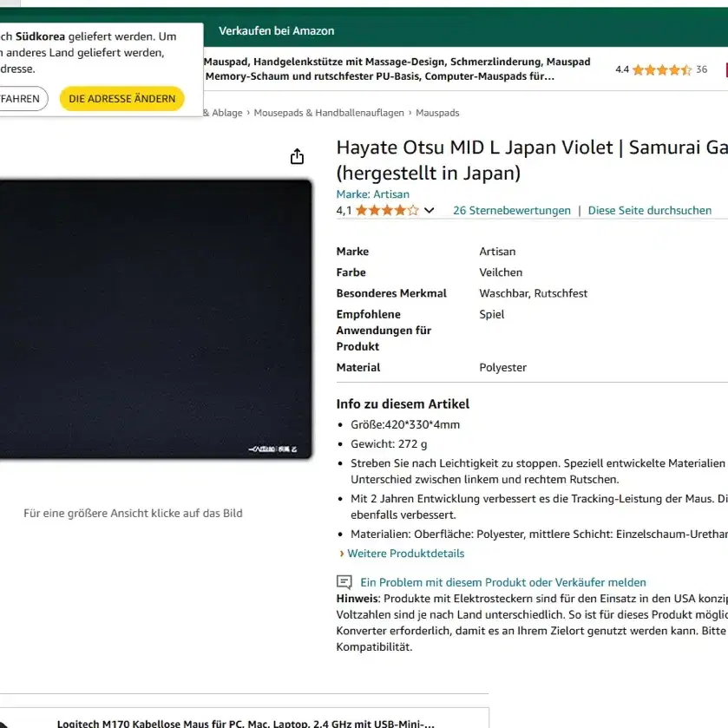This screenshot has width=728, height=728.
Task: Click the yellow 'Die Adresse ändern' button
Action: pyautogui.click(x=122, y=98)
